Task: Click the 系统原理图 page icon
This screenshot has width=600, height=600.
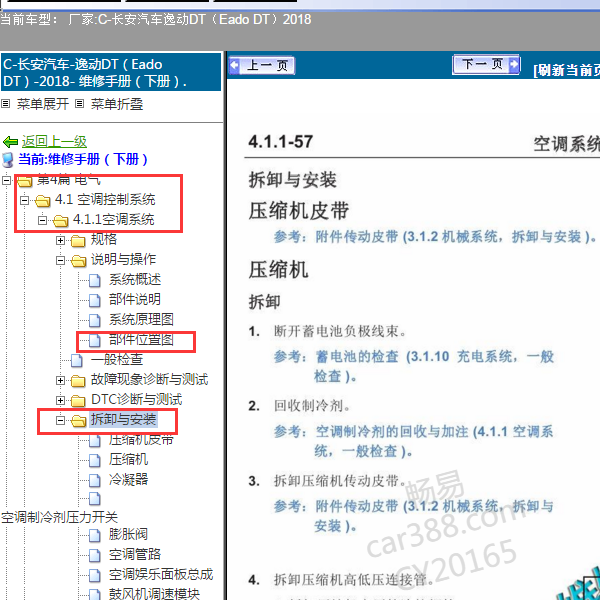Action: (x=95, y=320)
